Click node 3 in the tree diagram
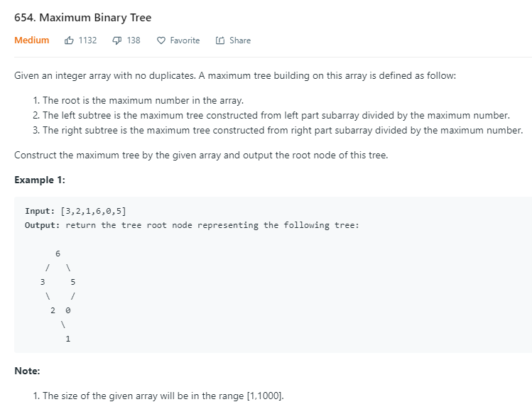Screen dimensions: 532x419 tap(43, 282)
